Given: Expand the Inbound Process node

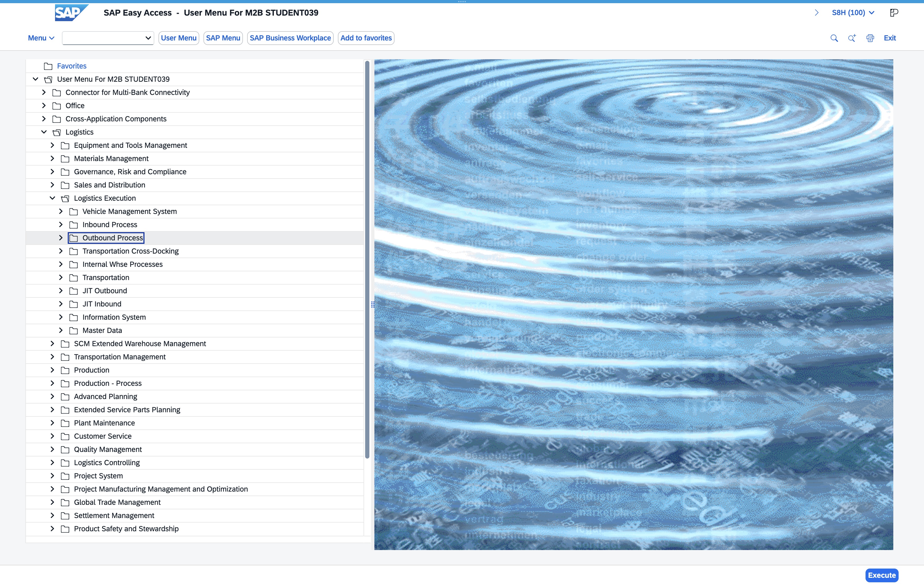Looking at the screenshot, I should tap(61, 224).
